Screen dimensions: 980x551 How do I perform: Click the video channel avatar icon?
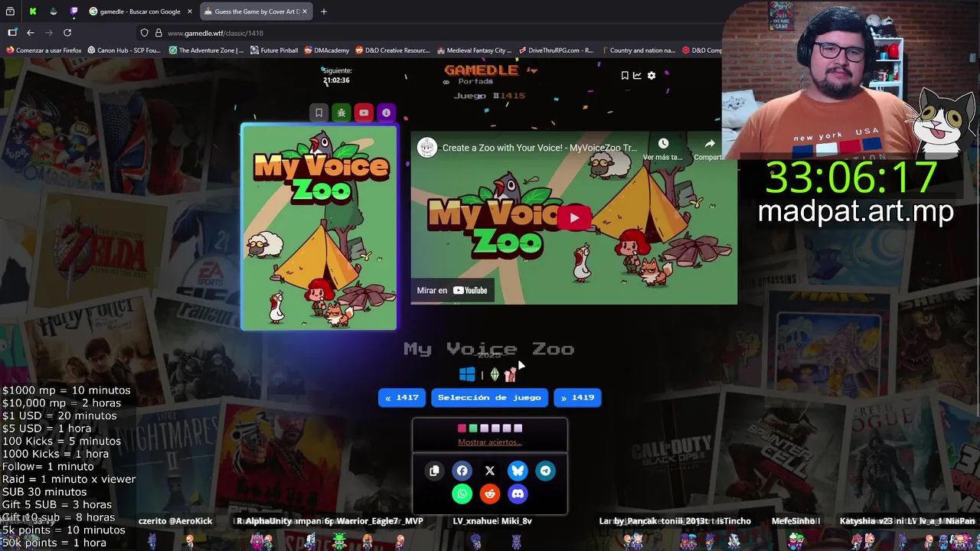pos(427,148)
